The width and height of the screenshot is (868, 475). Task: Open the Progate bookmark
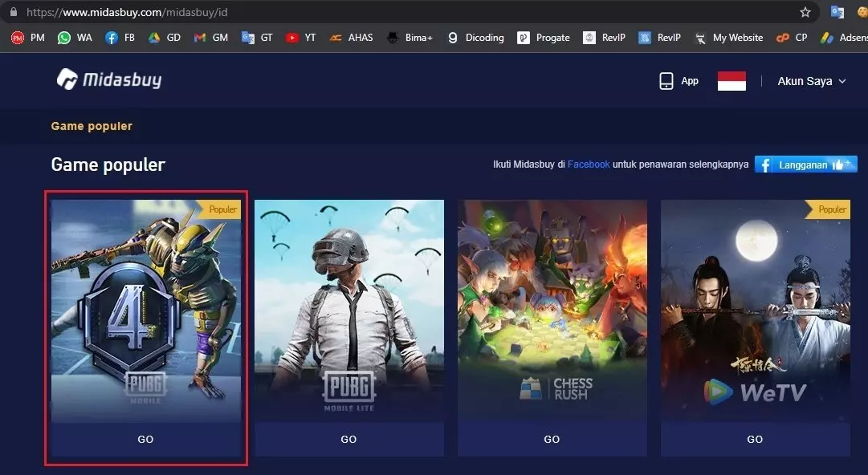click(x=544, y=38)
